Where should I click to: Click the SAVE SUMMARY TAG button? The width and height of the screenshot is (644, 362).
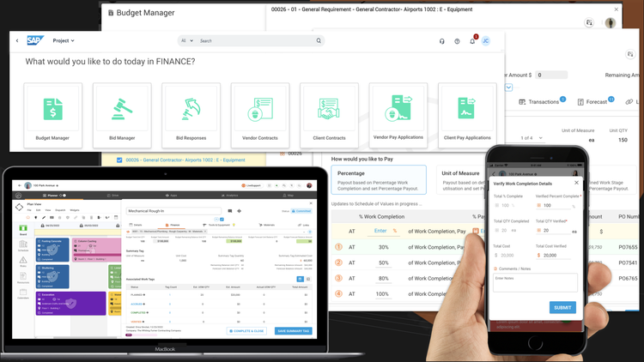(x=294, y=331)
